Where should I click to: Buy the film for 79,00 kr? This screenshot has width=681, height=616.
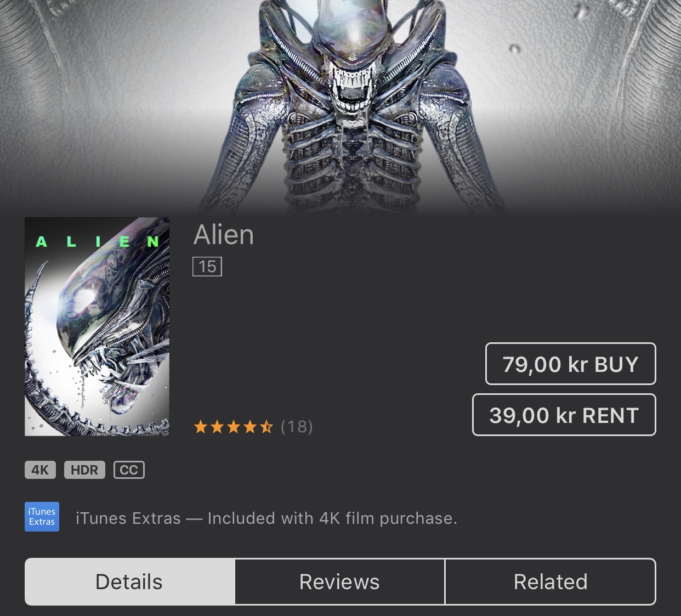click(571, 364)
